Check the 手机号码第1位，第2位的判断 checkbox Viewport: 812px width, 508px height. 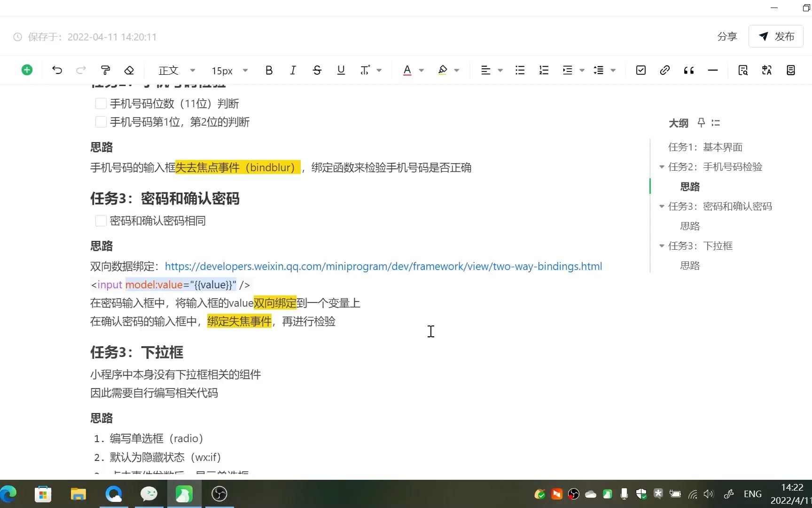101,121
